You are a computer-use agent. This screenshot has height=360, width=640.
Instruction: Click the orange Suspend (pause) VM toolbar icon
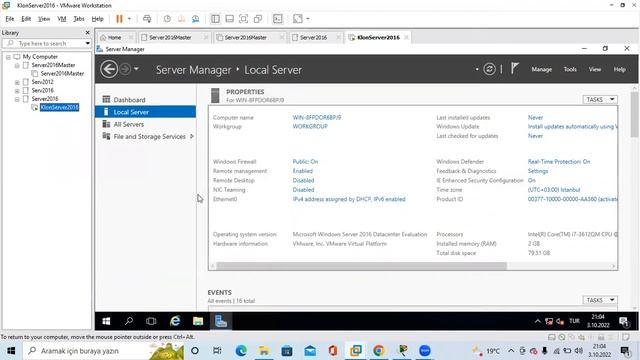tap(119, 19)
